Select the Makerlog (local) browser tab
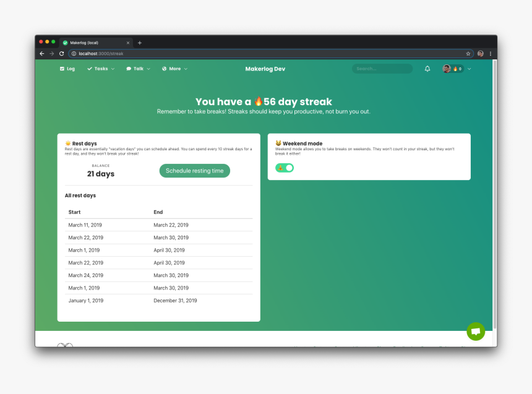 pos(96,43)
